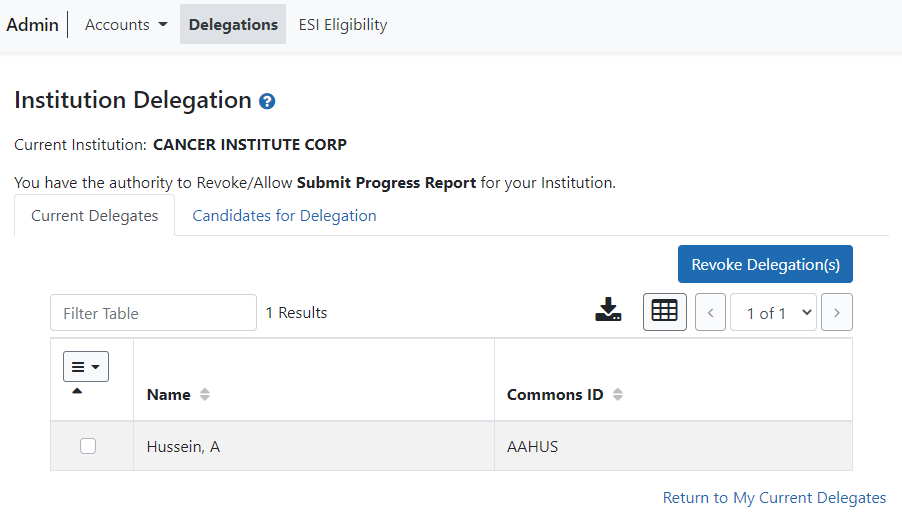Open the Delegations menu item

pyautogui.click(x=233, y=25)
